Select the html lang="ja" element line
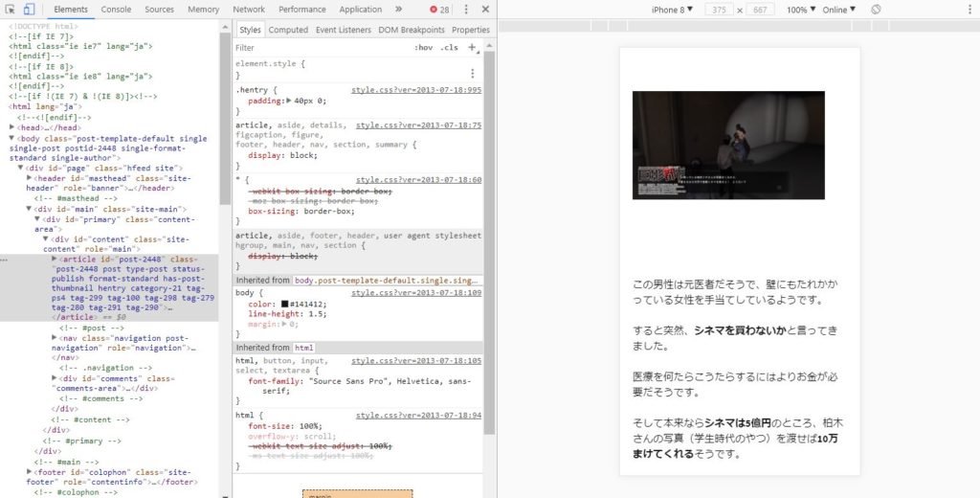Viewport: 980px width, 498px height. click(x=45, y=106)
